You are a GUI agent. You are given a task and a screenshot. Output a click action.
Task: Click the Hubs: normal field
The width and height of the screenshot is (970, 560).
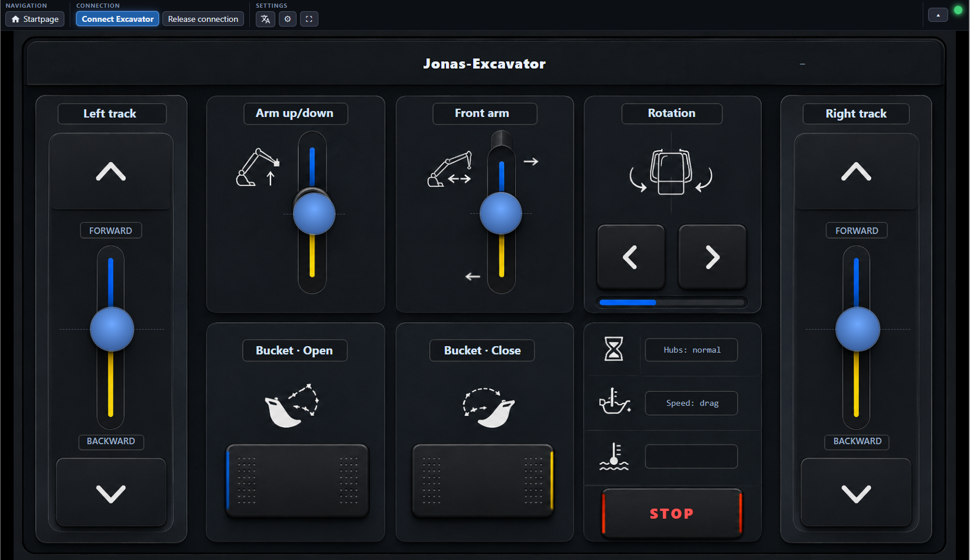(691, 350)
